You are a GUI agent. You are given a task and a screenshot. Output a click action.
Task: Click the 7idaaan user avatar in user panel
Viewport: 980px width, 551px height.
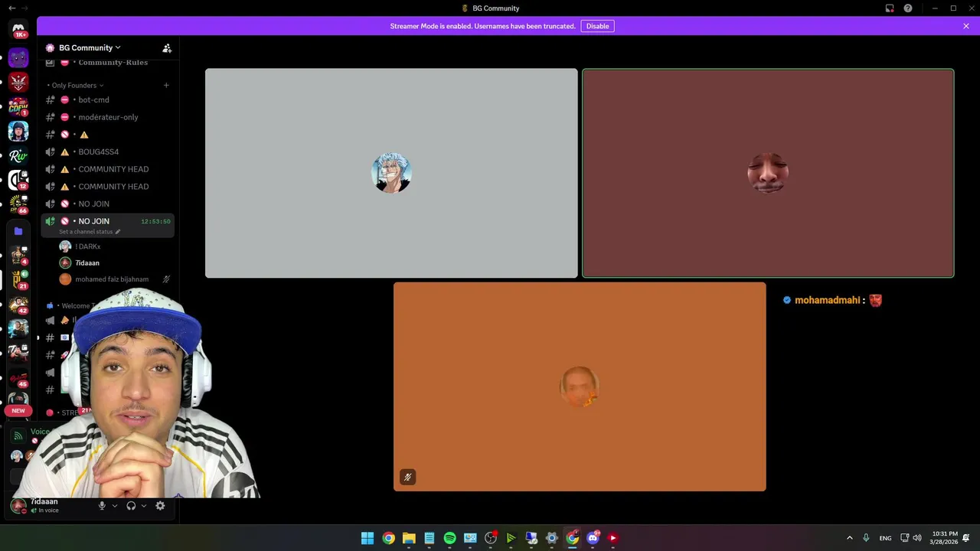[18, 506]
